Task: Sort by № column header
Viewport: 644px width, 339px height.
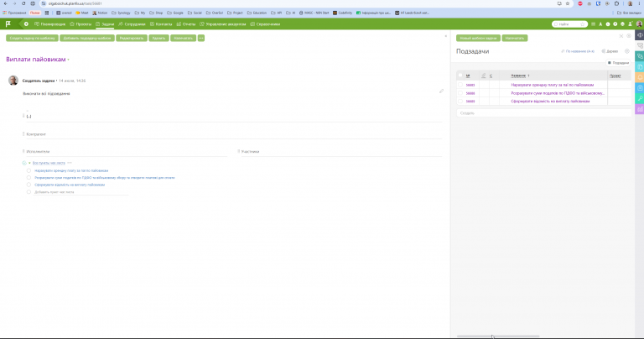Action: tap(468, 76)
